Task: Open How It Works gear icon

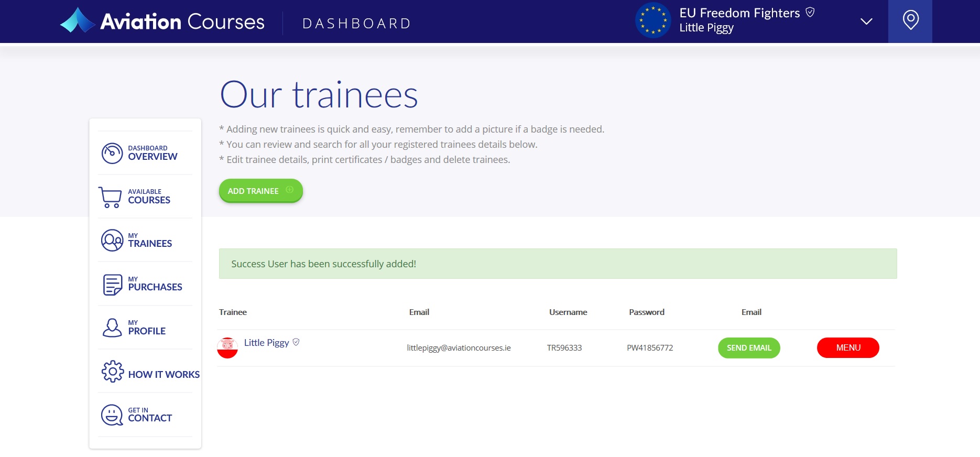Action: point(112,372)
